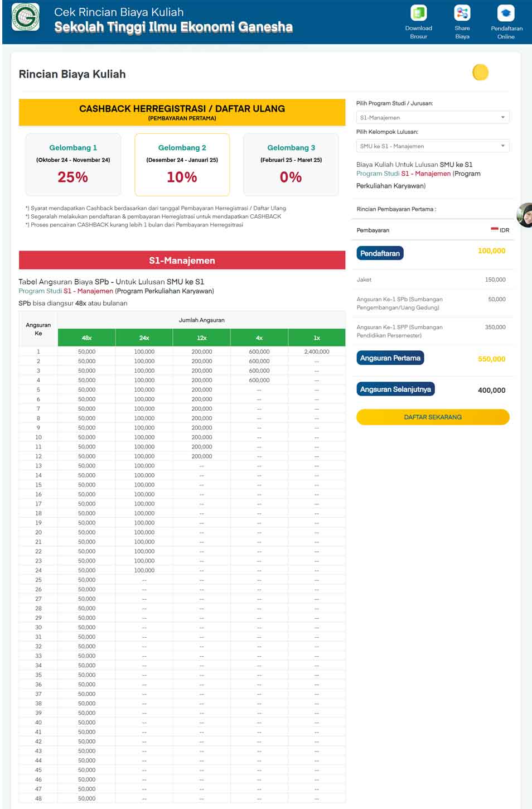Click the 24x installment column header
Image resolution: width=532 pixels, height=809 pixels.
(x=144, y=338)
